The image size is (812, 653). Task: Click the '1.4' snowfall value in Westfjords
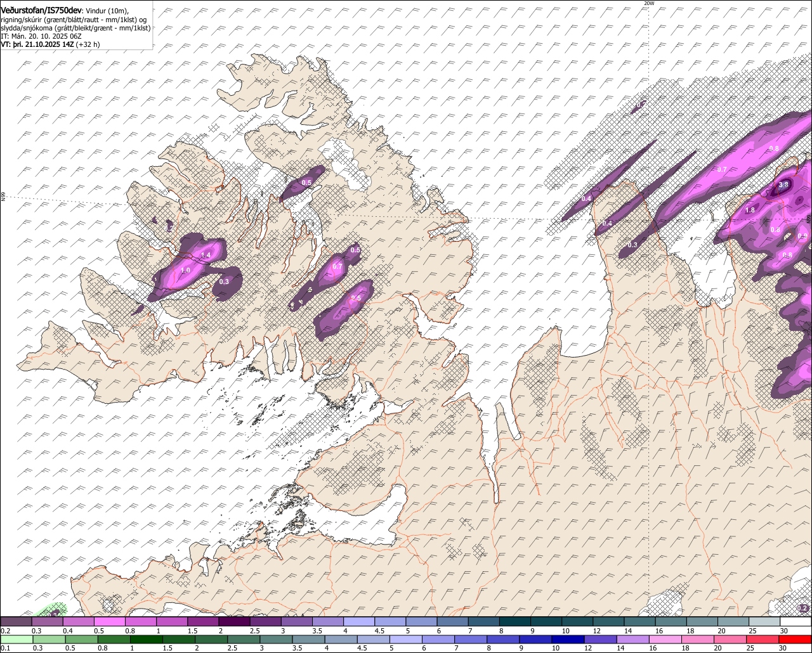click(206, 255)
